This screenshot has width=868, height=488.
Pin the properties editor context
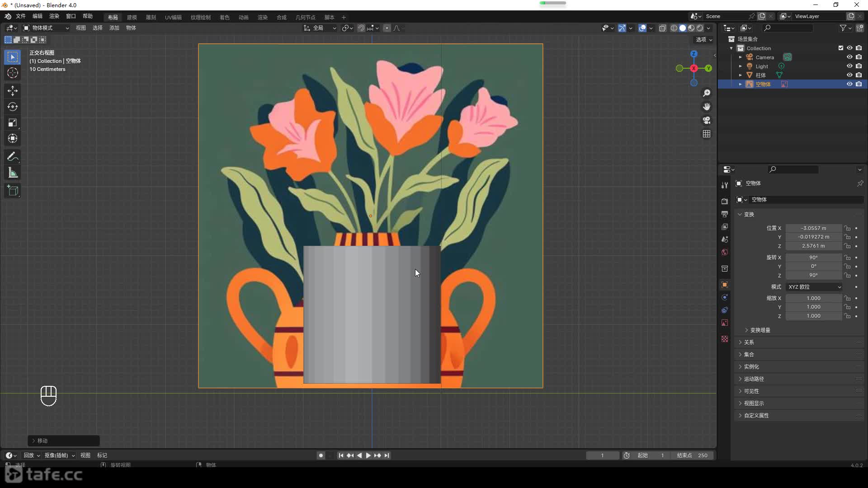point(860,183)
